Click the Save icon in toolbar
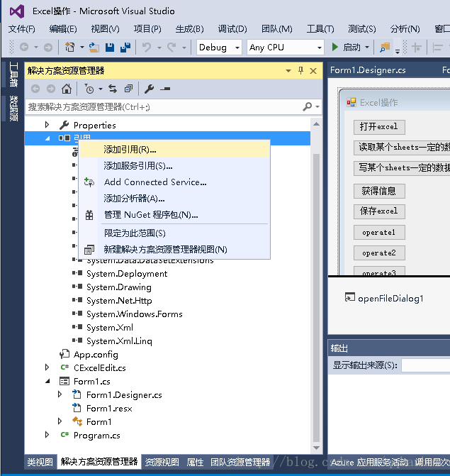The height and width of the screenshot is (476, 450). click(x=110, y=48)
